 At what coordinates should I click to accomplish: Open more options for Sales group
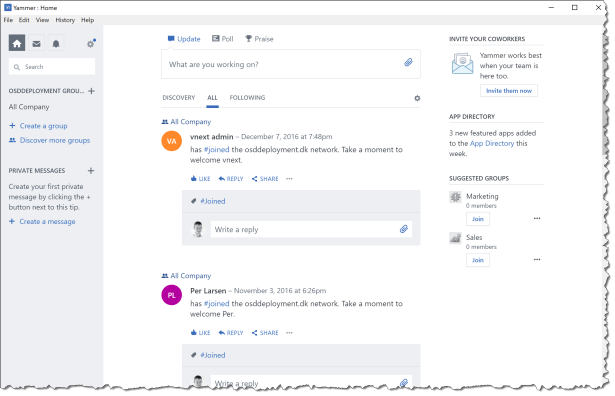[537, 260]
